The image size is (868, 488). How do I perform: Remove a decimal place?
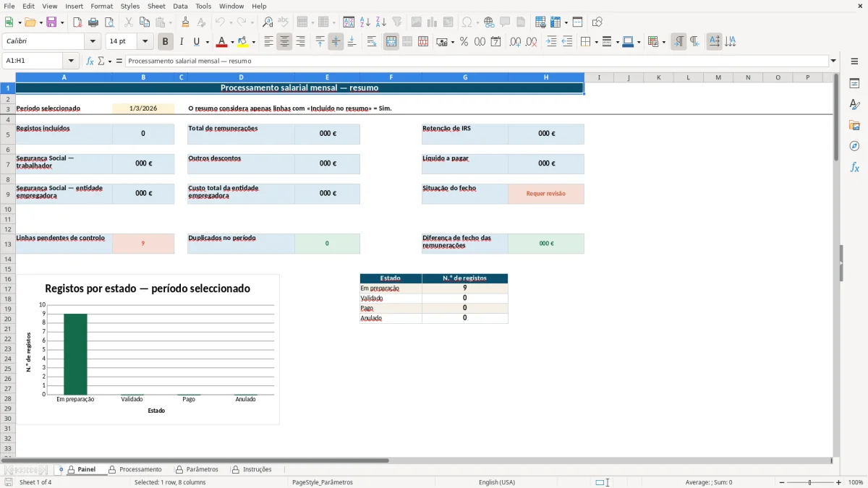[x=531, y=42]
